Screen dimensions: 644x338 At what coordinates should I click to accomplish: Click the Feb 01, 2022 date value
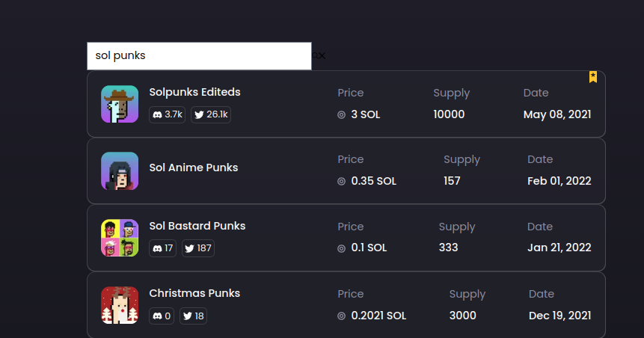559,181
